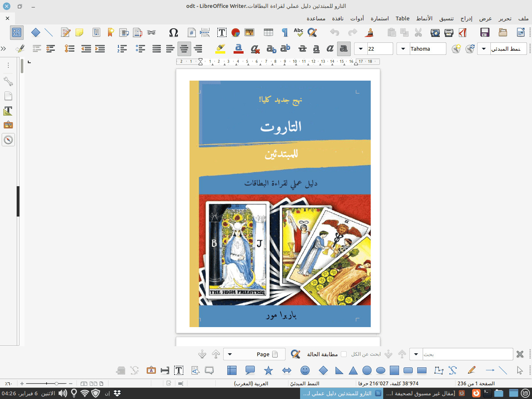Viewport: 532px width, 399px height.
Task: Open the تنسيق (Format) menu
Action: 447,18
